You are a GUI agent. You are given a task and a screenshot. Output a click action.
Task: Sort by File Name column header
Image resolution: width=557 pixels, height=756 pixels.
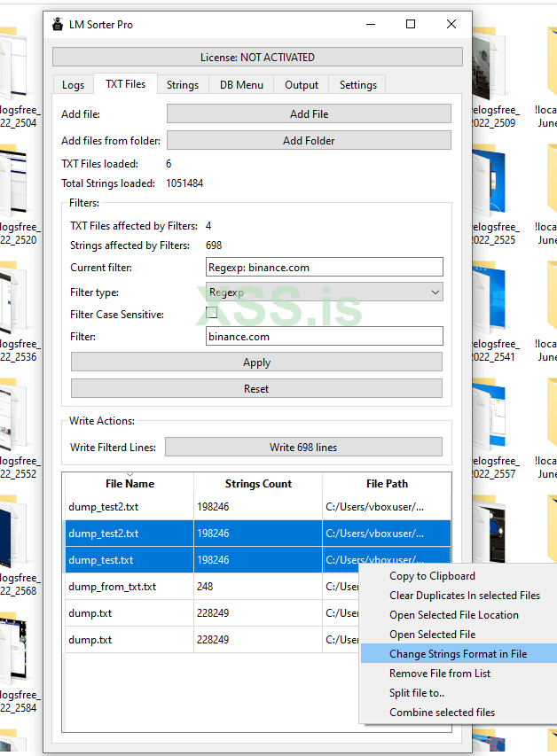129,484
